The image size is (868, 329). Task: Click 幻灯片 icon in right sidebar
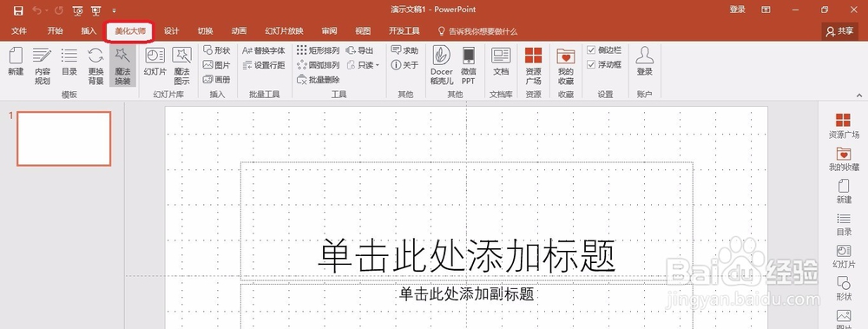[844, 256]
